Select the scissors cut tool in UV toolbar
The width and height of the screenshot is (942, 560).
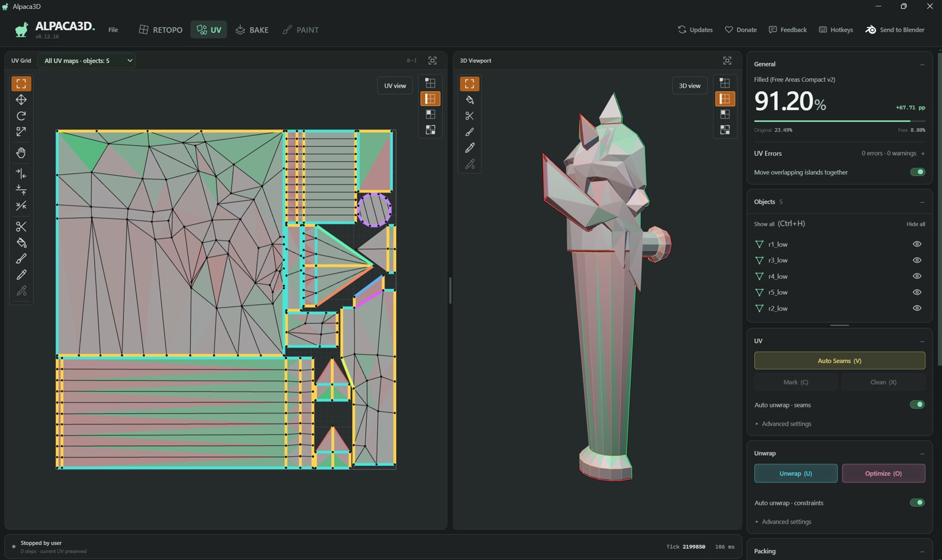21,227
